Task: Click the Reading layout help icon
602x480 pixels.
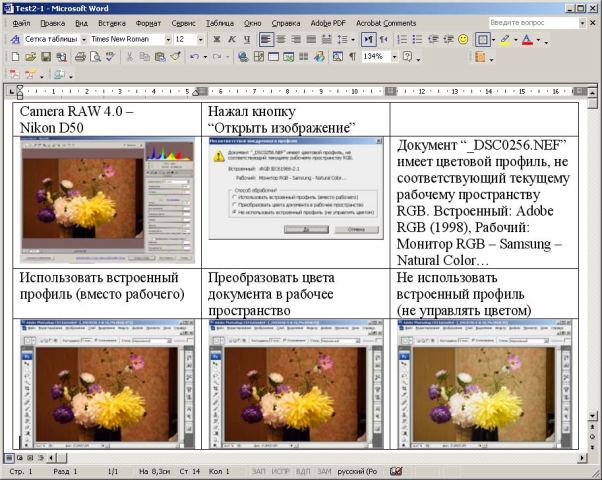Action: click(407, 57)
